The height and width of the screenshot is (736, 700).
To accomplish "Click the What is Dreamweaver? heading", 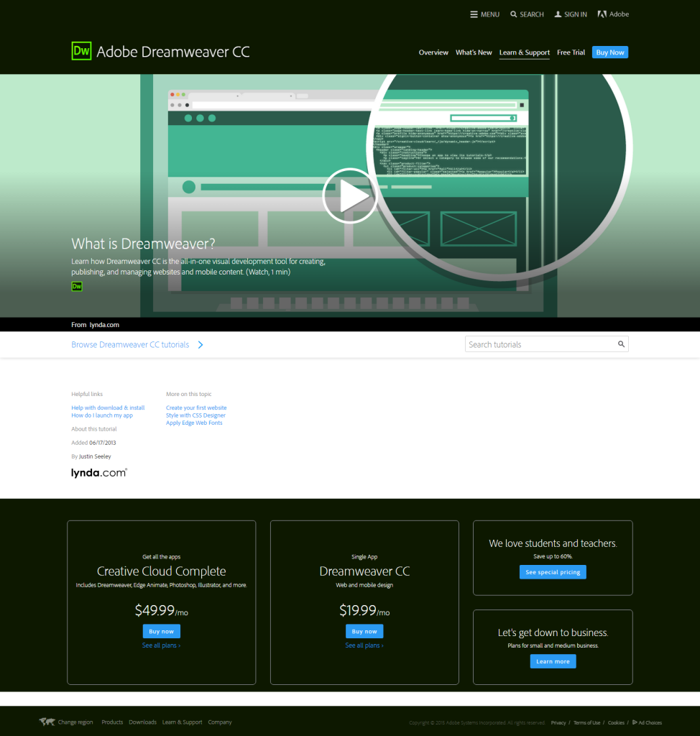I will click(x=143, y=244).
